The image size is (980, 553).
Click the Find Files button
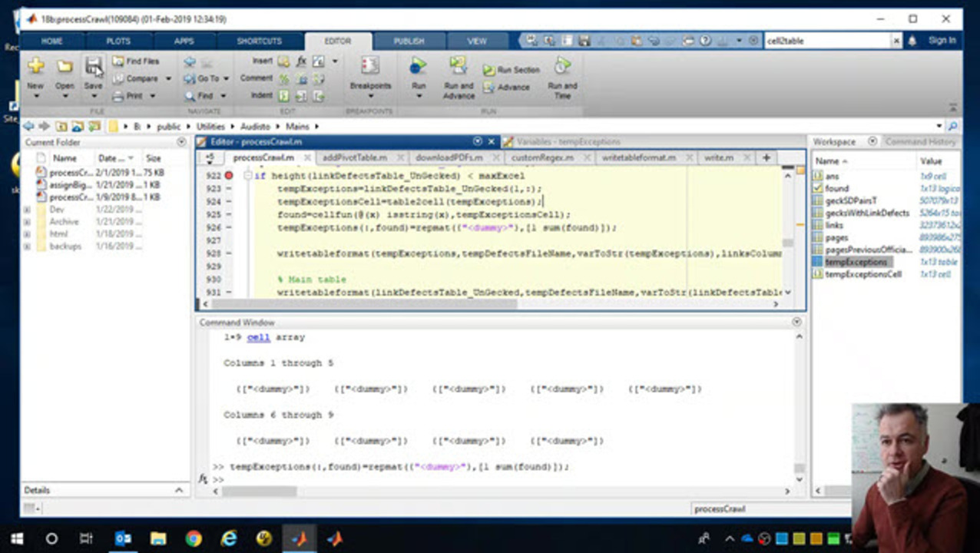[136, 61]
